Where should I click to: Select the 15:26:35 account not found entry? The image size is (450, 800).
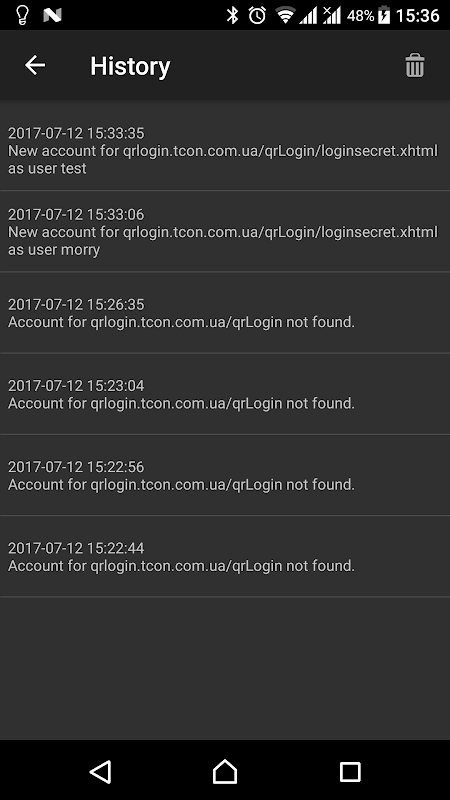(x=225, y=312)
